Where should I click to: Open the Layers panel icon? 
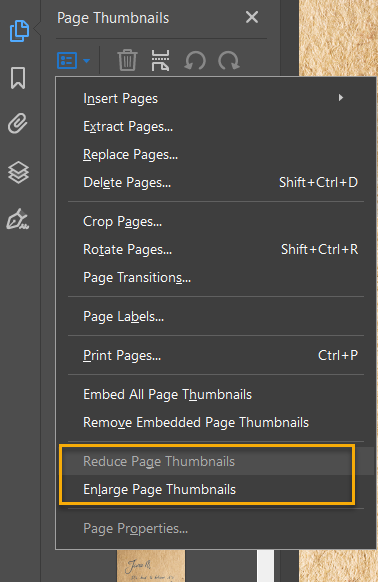(18, 173)
